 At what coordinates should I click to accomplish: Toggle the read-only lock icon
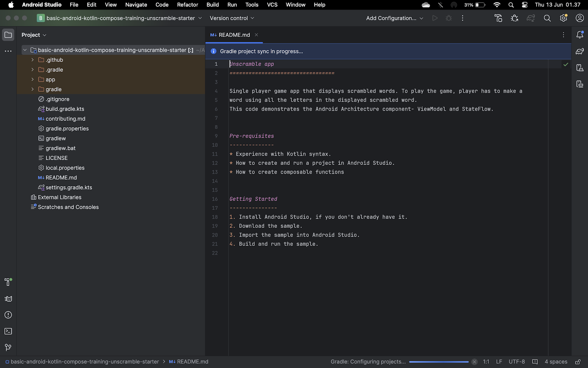point(578,362)
